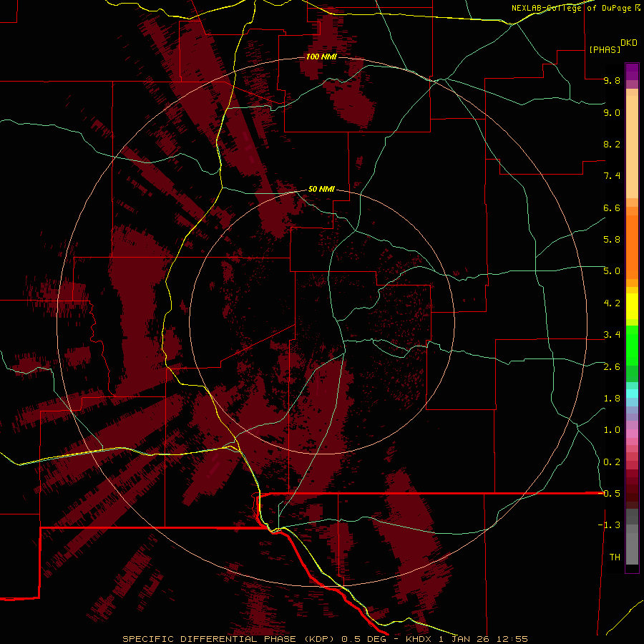Click the 8.2 value on the color scale
The image size is (644, 644).
[x=612, y=144]
